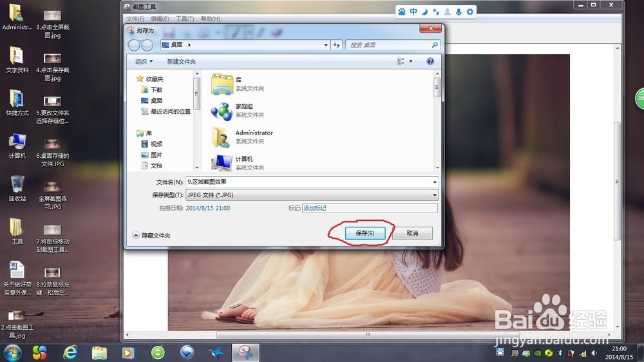Open the 保存类型 JPEG combo box
The width and height of the screenshot is (644, 362).
312,195
